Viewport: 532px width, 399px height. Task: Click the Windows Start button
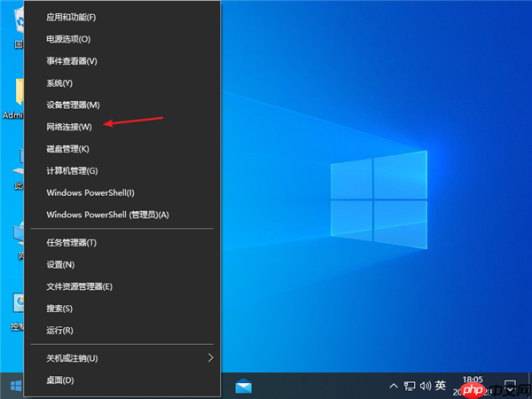[16, 386]
